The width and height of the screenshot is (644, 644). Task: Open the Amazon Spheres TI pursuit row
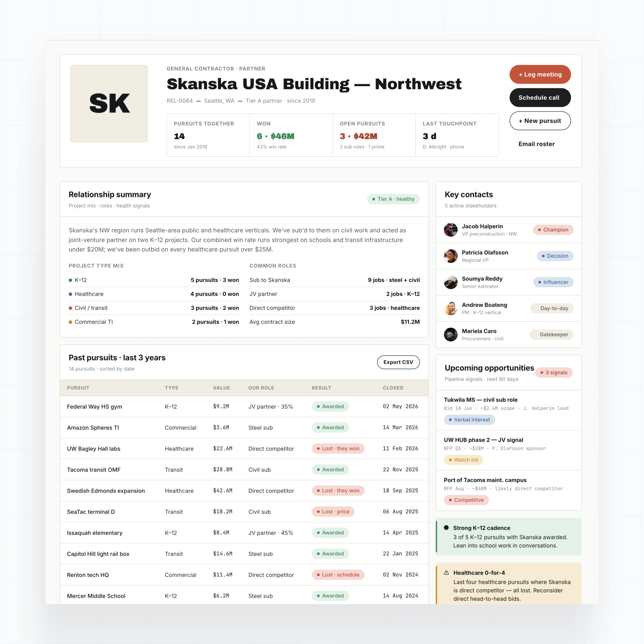(244, 428)
